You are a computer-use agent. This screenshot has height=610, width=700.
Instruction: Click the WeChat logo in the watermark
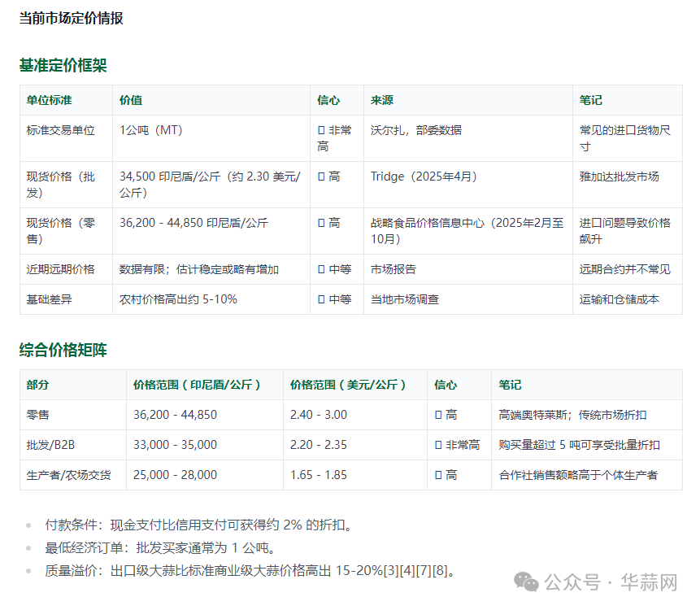(527, 582)
